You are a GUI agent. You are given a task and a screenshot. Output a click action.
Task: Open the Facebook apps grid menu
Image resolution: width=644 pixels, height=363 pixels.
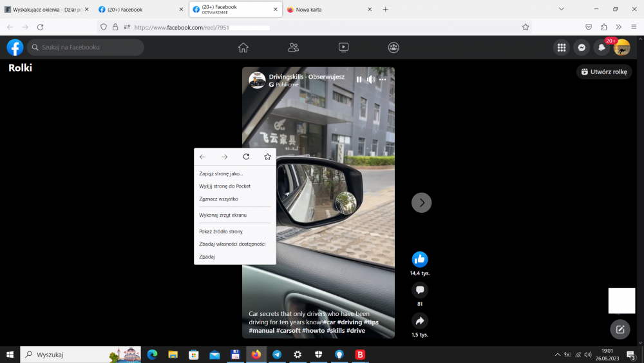click(562, 48)
